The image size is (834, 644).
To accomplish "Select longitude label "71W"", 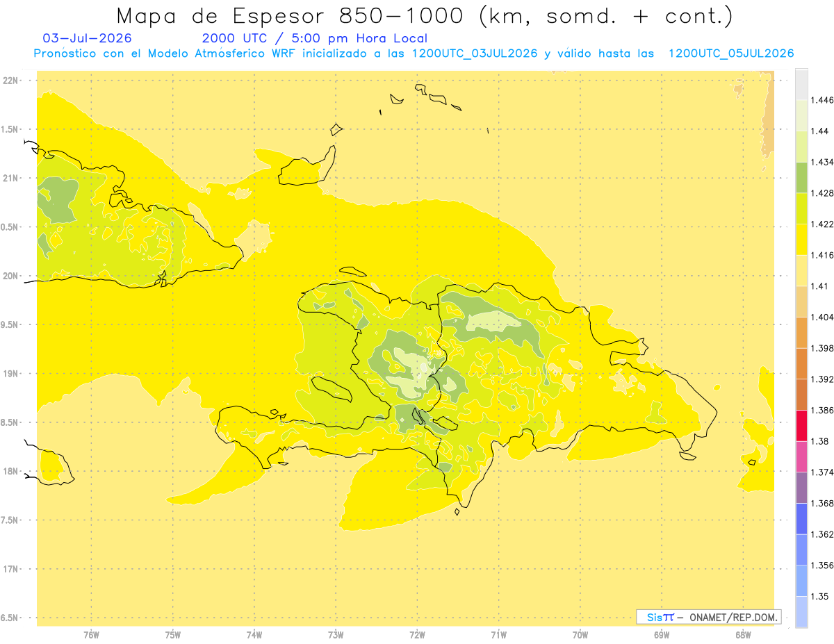I will 498,635.
